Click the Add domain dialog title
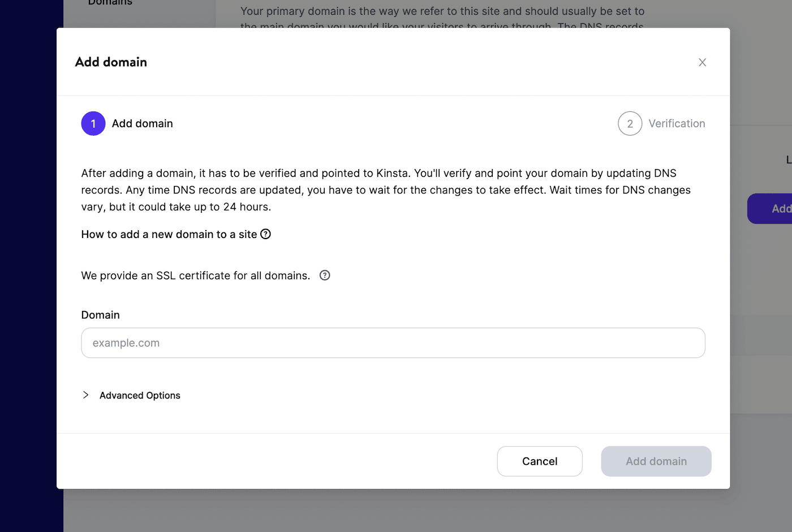The image size is (792, 532). coord(111,62)
